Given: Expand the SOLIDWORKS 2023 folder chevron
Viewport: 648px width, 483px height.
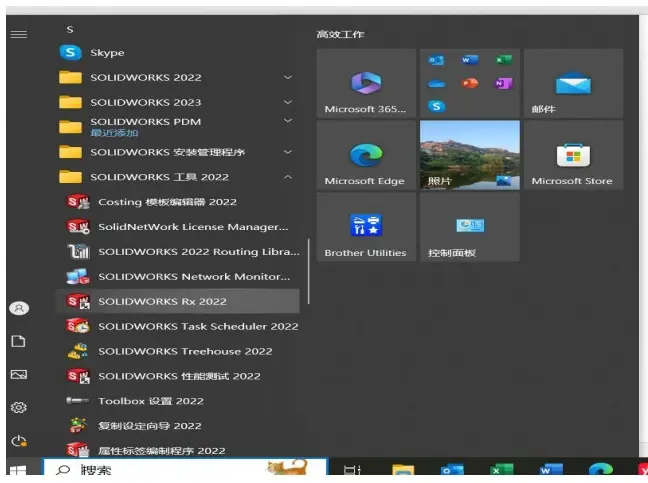Looking at the screenshot, I should pyautogui.click(x=288, y=102).
